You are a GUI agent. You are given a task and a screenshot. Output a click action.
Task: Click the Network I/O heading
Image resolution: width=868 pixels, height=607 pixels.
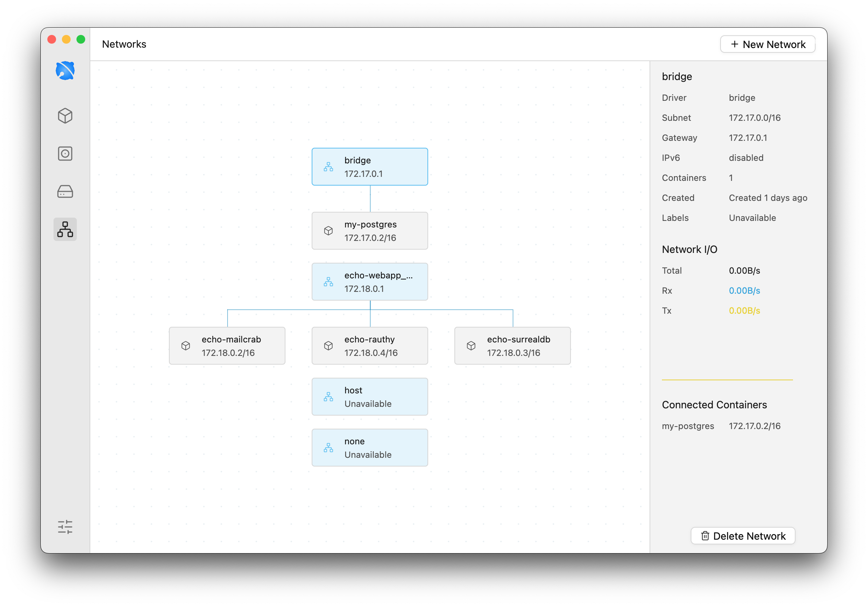689,249
